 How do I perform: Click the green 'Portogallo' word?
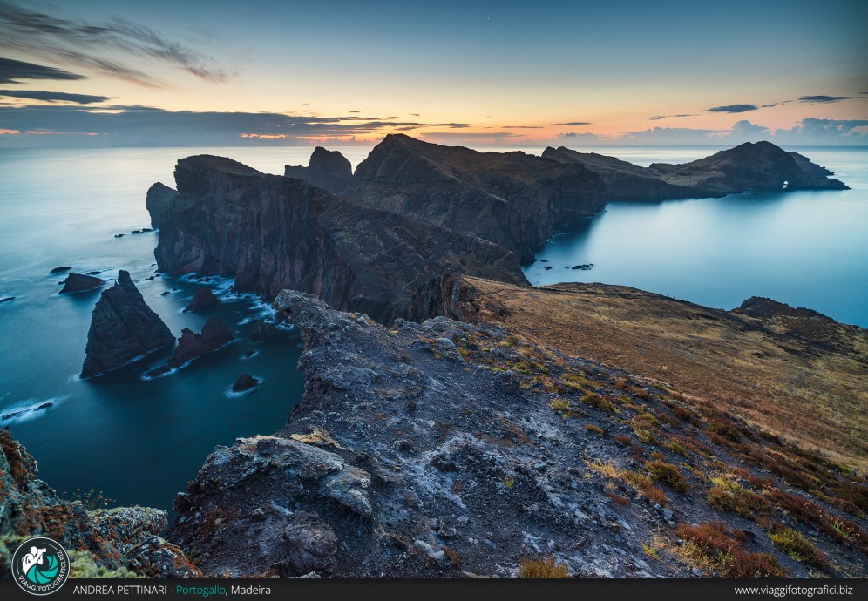200,591
